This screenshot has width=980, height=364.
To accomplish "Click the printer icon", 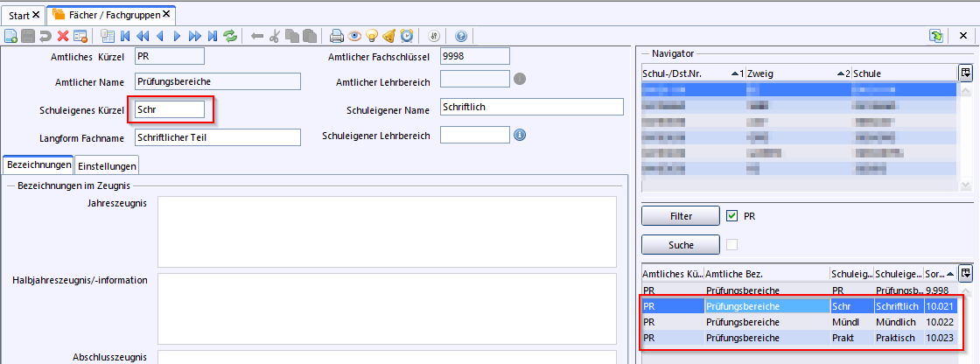I will [336, 36].
